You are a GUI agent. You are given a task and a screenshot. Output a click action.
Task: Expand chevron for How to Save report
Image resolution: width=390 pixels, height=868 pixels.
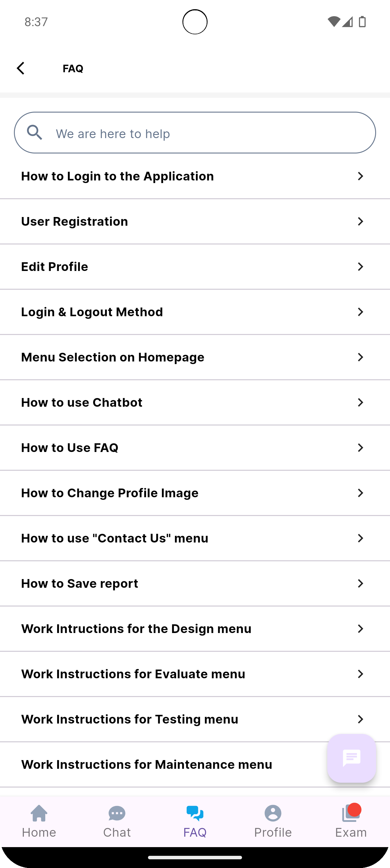tap(360, 583)
